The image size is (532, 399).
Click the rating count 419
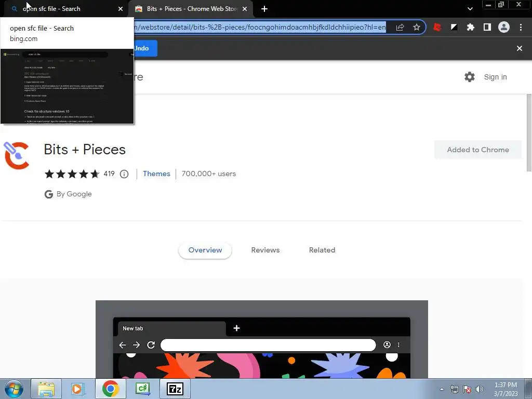pyautogui.click(x=109, y=174)
